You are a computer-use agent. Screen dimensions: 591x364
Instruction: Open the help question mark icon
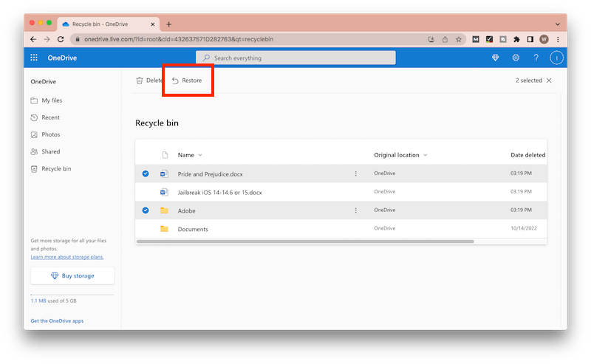(x=536, y=58)
